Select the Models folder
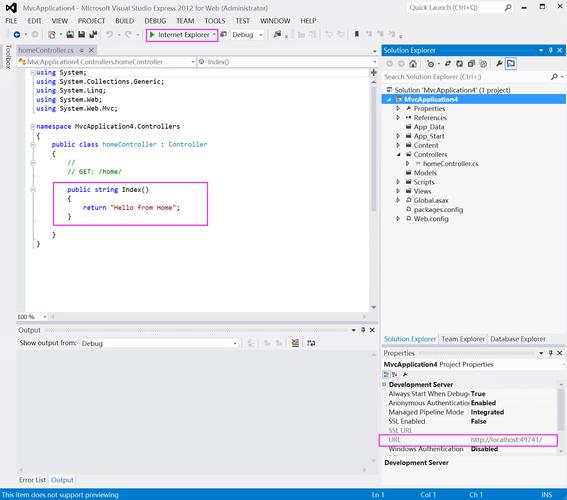Viewport: 567px width, 500px height. tap(425, 173)
